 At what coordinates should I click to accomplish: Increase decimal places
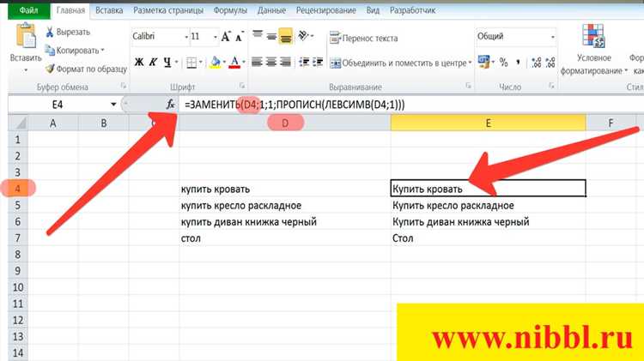click(537, 63)
